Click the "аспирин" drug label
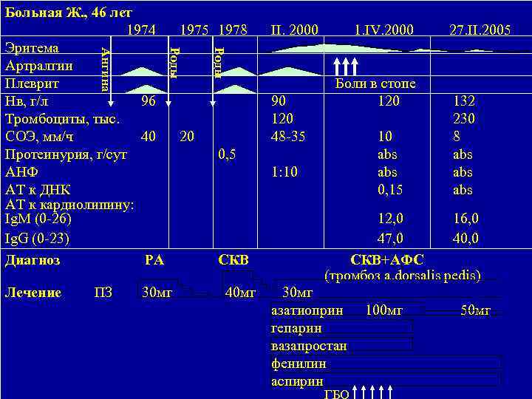This screenshot has height=399, width=532. (x=297, y=382)
